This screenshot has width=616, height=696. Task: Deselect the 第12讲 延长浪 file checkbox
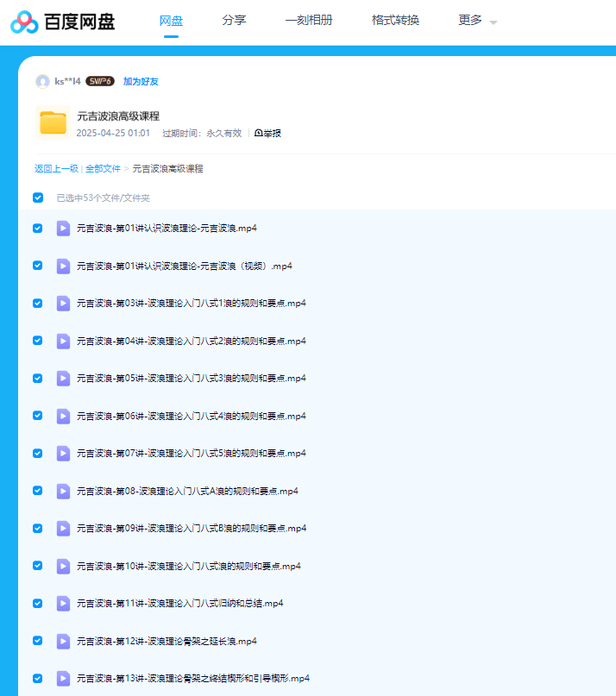(38, 641)
